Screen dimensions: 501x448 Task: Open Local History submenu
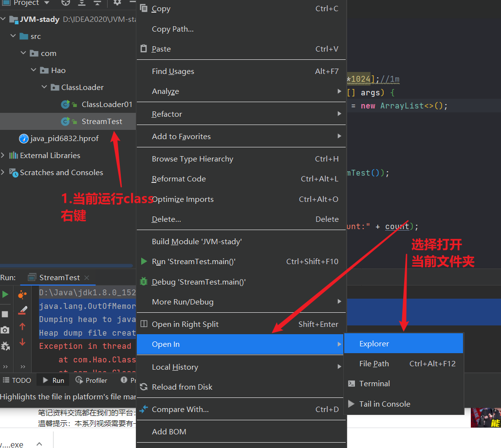(x=241, y=367)
